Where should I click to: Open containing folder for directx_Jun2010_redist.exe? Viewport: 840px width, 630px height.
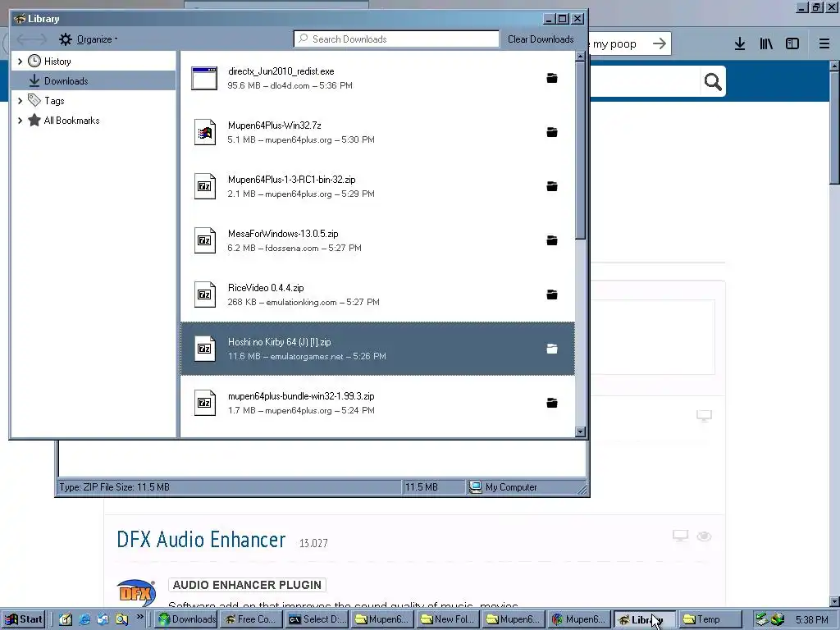tap(552, 78)
